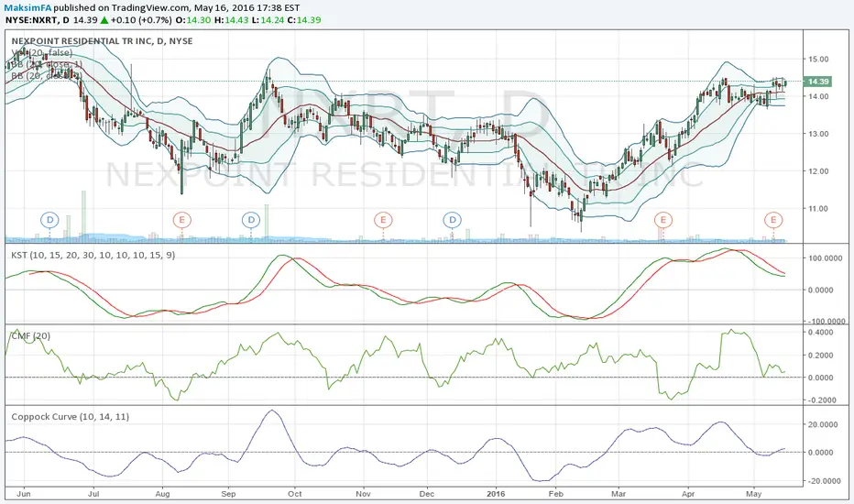Click the earnings E marker in August

181,220
